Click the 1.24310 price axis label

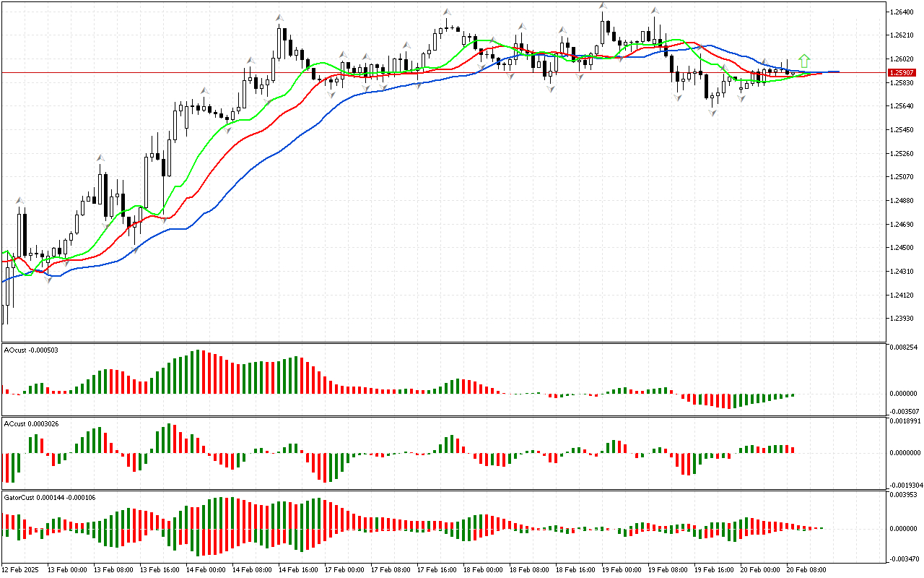pos(902,272)
